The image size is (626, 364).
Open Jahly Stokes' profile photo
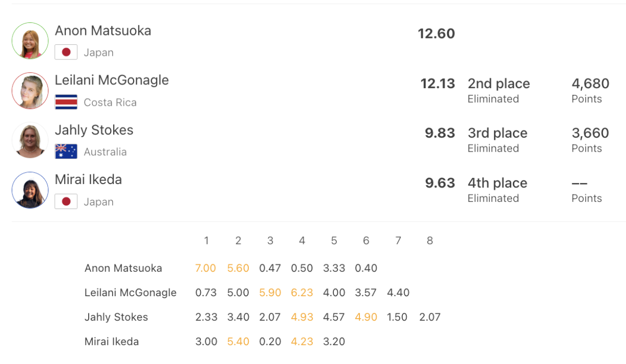pos(30,140)
